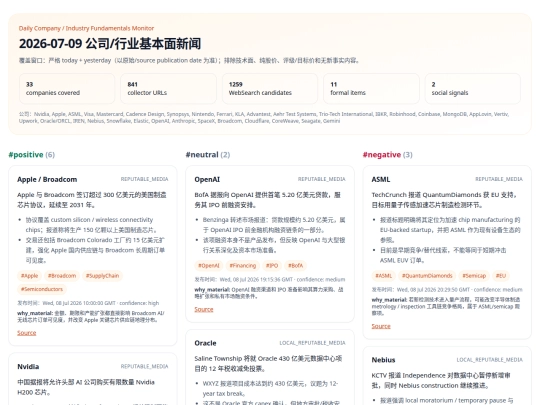Click the ASML headline about TechCrunch QuantumDiamonds
The width and height of the screenshot is (540, 405).
tap(444, 200)
